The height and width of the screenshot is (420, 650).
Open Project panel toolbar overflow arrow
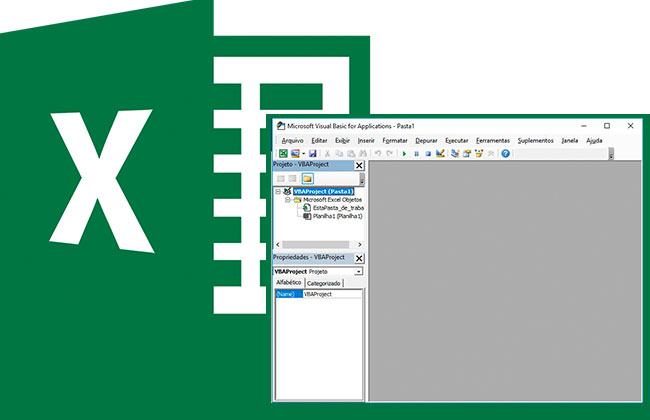click(362, 179)
